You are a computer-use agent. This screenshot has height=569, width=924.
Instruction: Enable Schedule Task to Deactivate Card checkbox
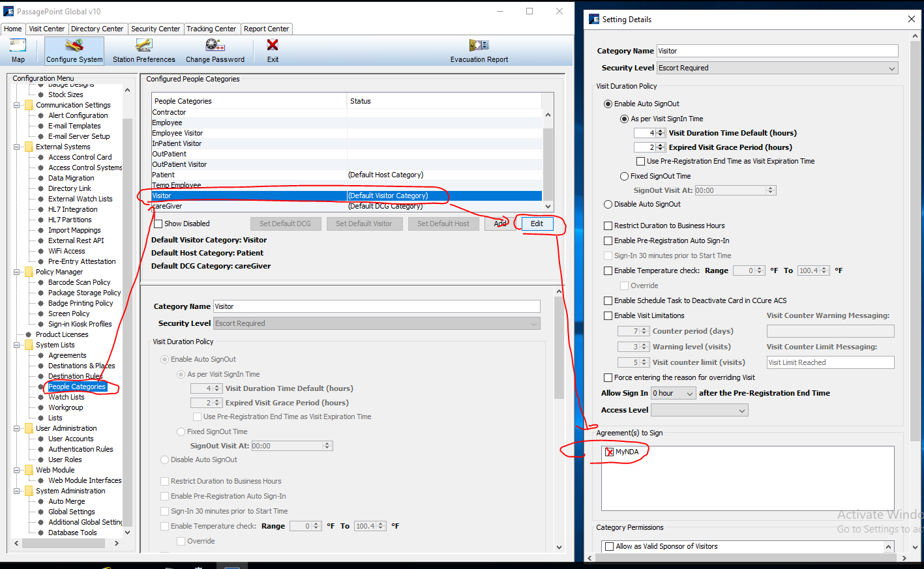pyautogui.click(x=608, y=300)
